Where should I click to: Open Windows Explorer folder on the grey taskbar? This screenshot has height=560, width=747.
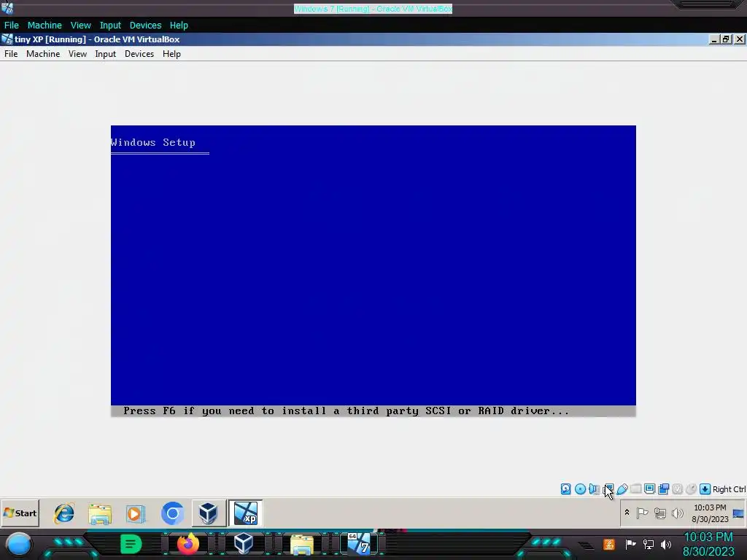[100, 514]
